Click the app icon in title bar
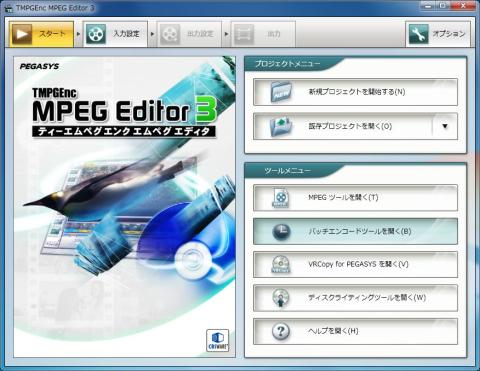Viewport: 480px width, 371px height. [x=9, y=8]
